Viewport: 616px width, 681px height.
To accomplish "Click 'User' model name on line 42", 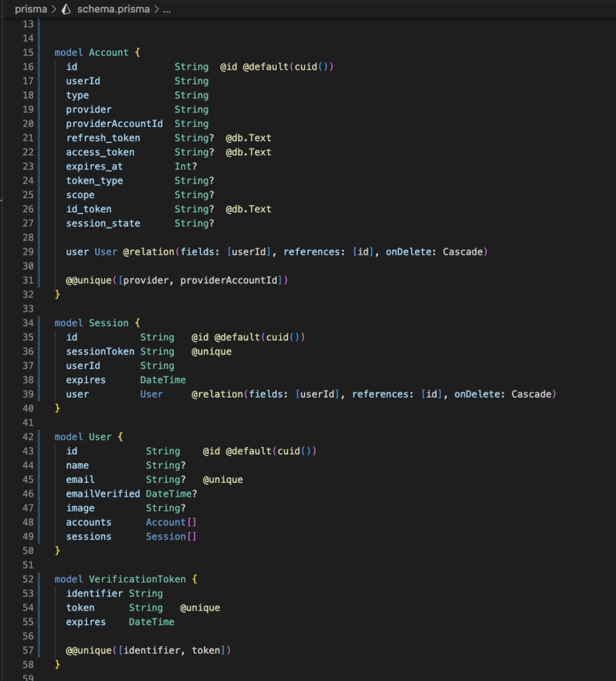I will pos(100,437).
